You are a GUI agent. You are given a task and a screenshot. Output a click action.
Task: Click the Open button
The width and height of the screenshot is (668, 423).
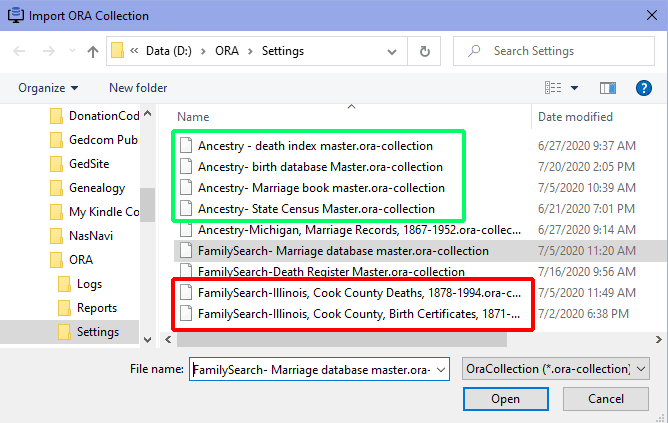click(x=505, y=399)
